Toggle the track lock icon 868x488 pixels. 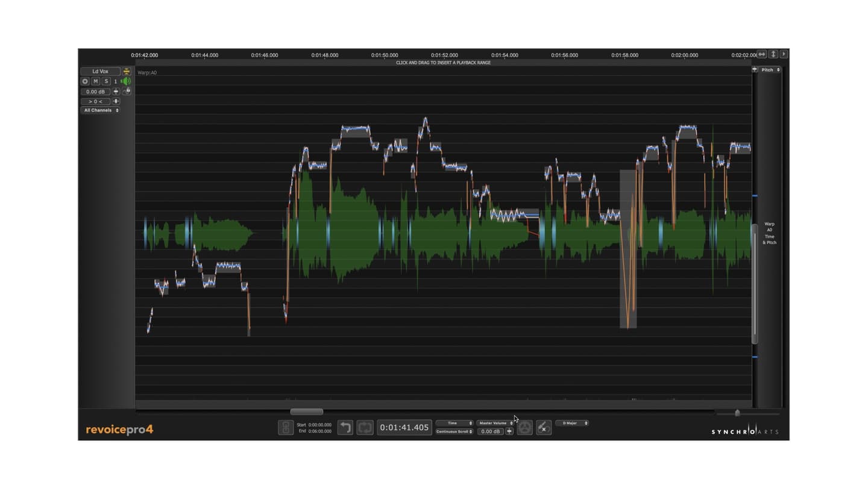coord(127,92)
